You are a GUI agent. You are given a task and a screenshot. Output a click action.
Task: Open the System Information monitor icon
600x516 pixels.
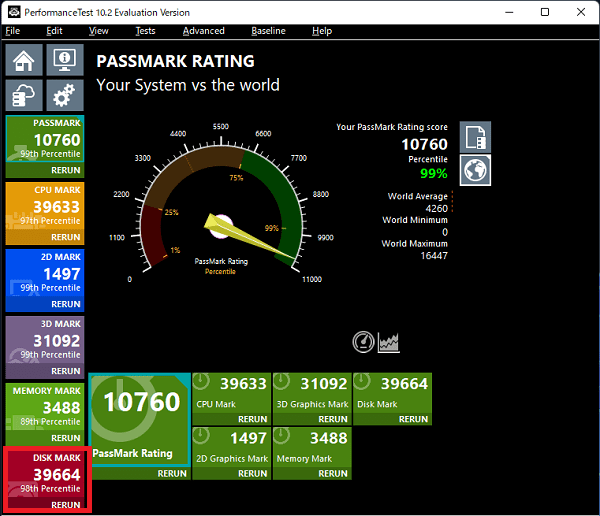tap(65, 60)
